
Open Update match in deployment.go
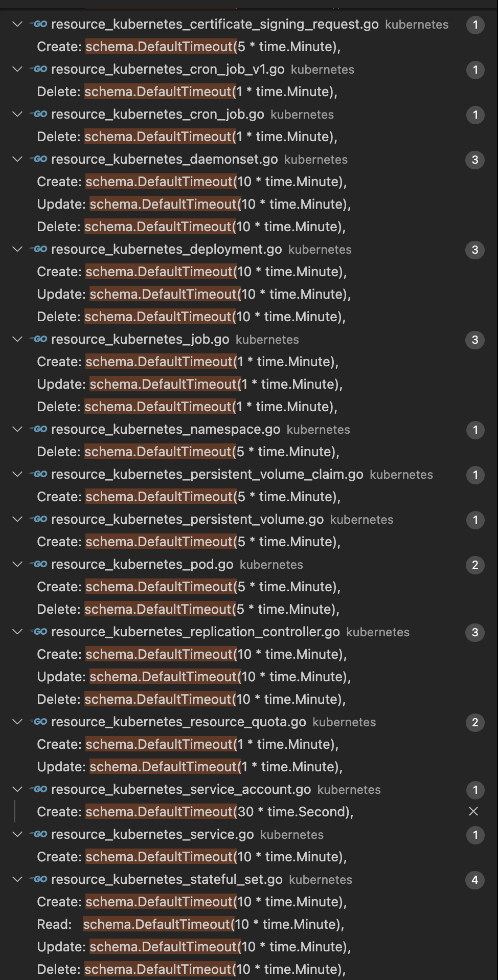point(194,294)
